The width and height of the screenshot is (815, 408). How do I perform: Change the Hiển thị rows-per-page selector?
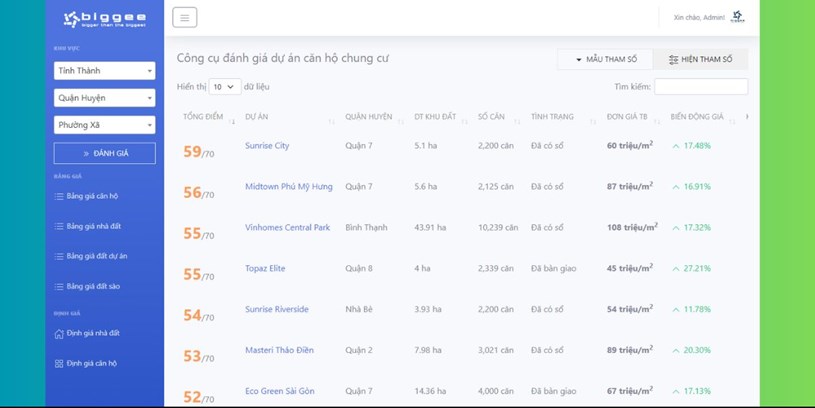tap(225, 87)
